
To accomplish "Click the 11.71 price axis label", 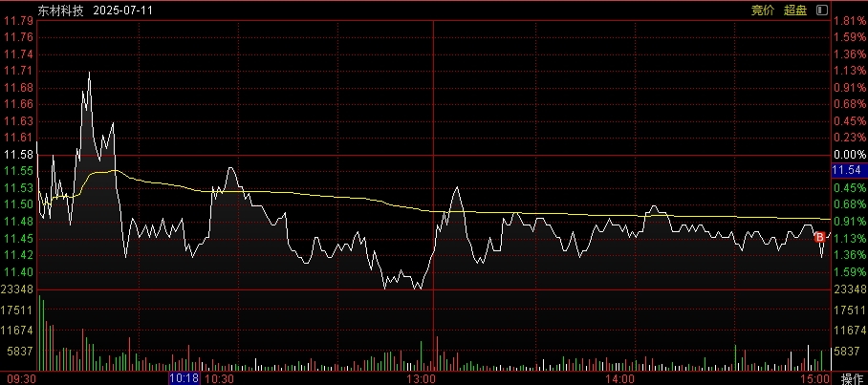I will pos(18,71).
